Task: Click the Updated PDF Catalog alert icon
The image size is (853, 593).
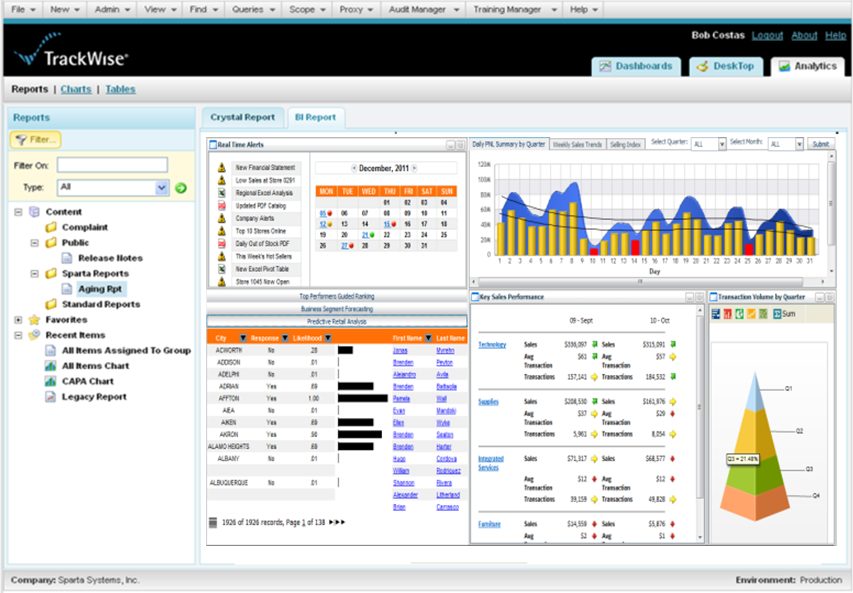Action: tap(221, 205)
